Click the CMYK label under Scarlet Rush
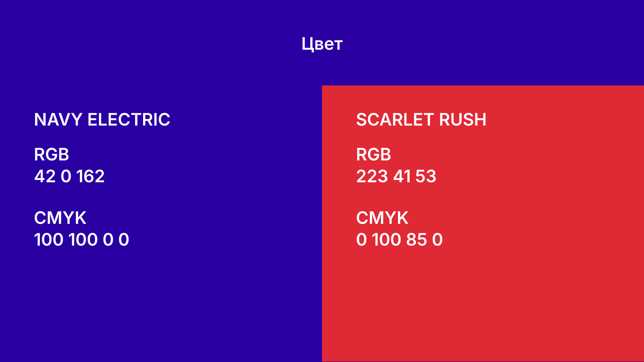 click(x=382, y=218)
